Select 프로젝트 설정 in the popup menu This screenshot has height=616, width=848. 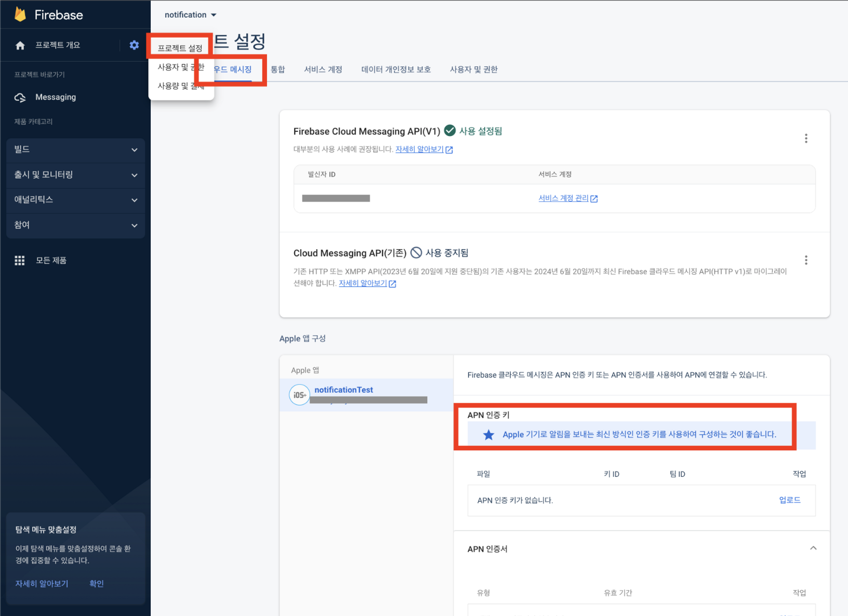pos(180,48)
